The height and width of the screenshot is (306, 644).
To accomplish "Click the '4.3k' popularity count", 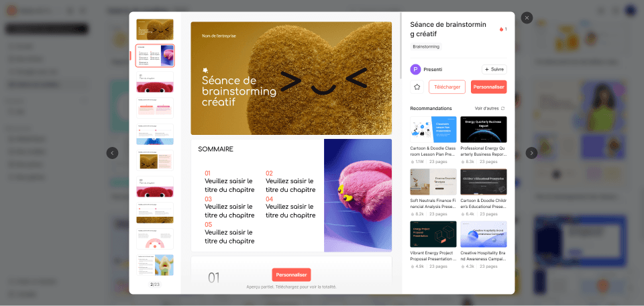I will [x=470, y=266].
